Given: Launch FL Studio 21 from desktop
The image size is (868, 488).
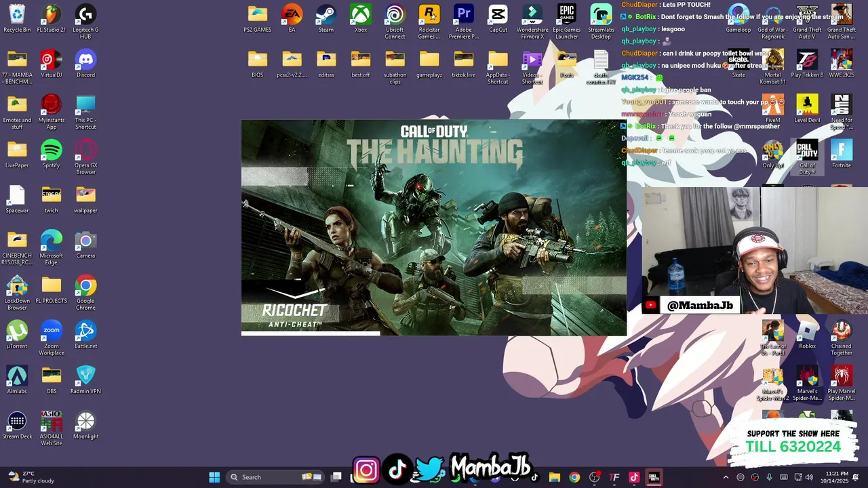Looking at the screenshot, I should 52,18.
